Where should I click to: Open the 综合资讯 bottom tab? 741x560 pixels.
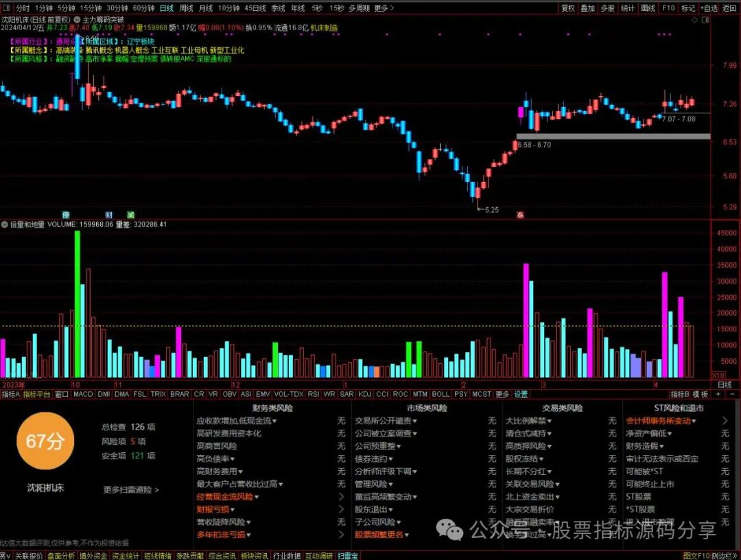coord(222,556)
